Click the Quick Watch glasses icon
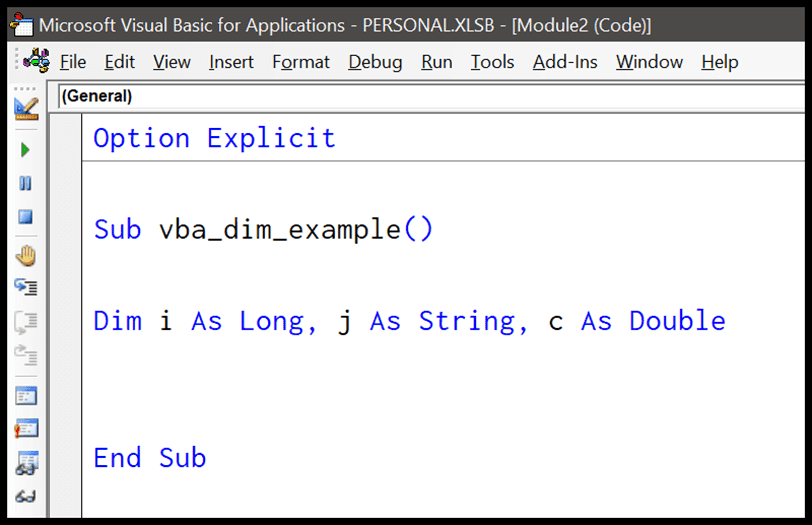 pos(26,496)
